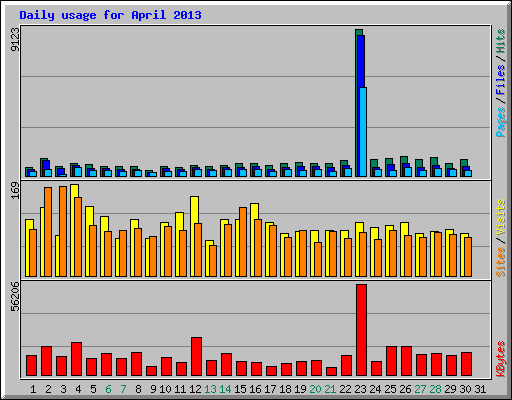Click the red KBytes bar for day 12
This screenshot has height=400, width=512.
pos(196,357)
